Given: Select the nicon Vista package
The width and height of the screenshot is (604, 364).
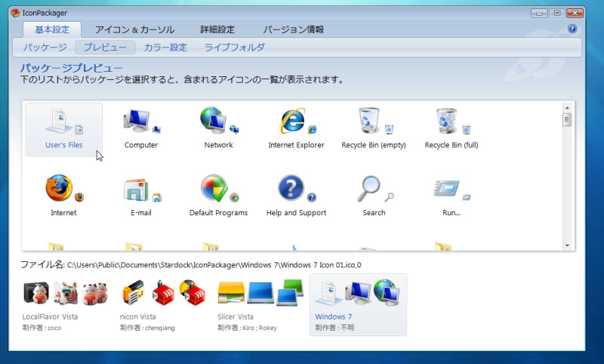Looking at the screenshot, I should [163, 304].
